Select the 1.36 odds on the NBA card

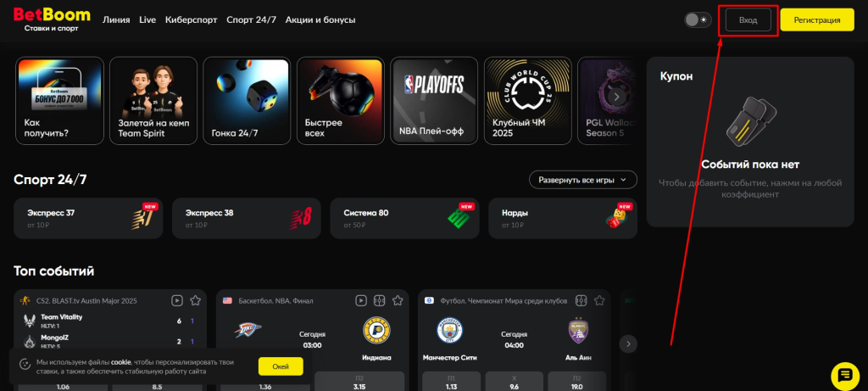point(265,387)
